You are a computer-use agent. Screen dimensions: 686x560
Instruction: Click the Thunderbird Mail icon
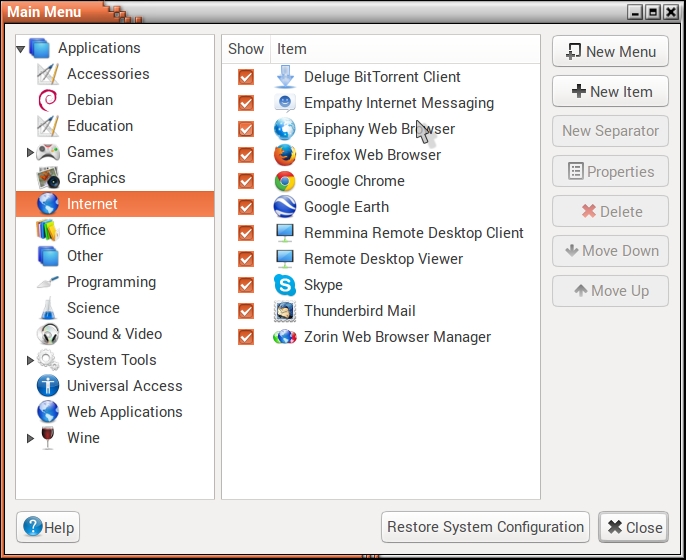click(x=285, y=311)
